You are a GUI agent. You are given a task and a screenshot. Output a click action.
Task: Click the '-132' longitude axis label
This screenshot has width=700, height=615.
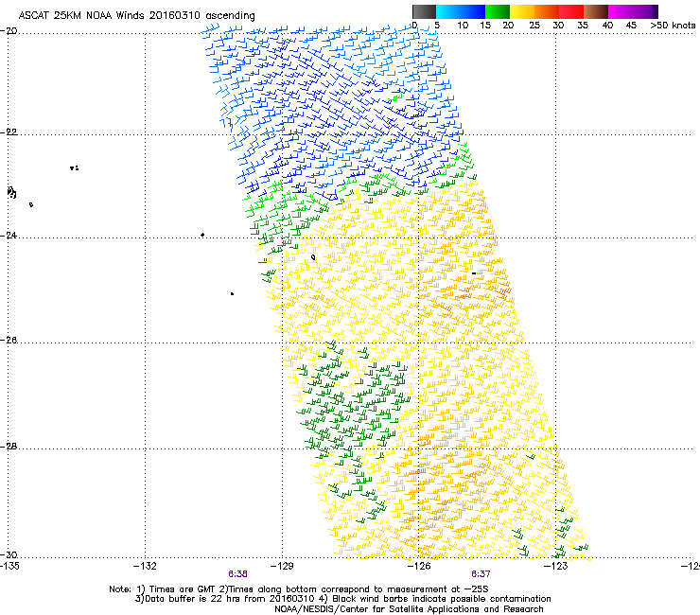click(145, 567)
